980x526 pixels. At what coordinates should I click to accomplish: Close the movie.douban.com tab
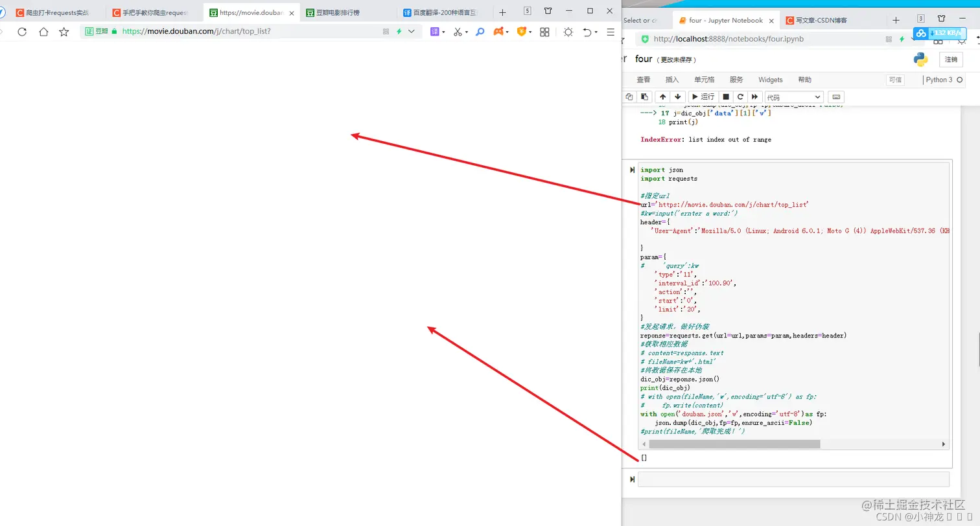pyautogui.click(x=292, y=12)
